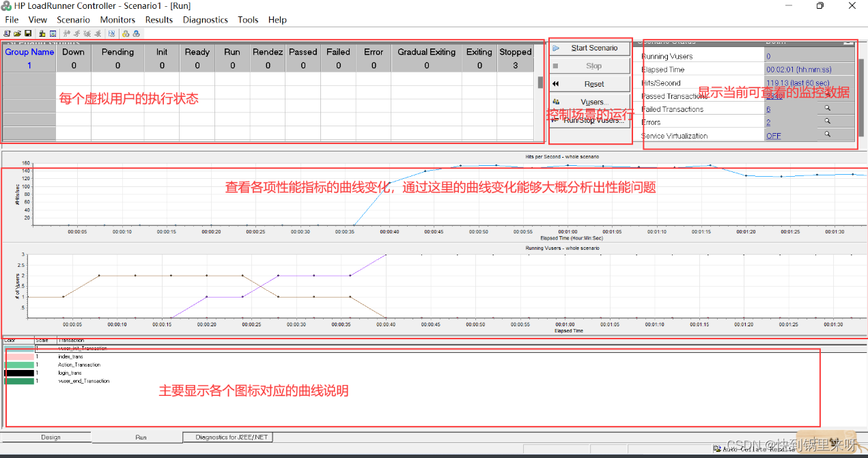Click the magnifier icon for Service Virtualization
868x458 pixels.
[826, 135]
